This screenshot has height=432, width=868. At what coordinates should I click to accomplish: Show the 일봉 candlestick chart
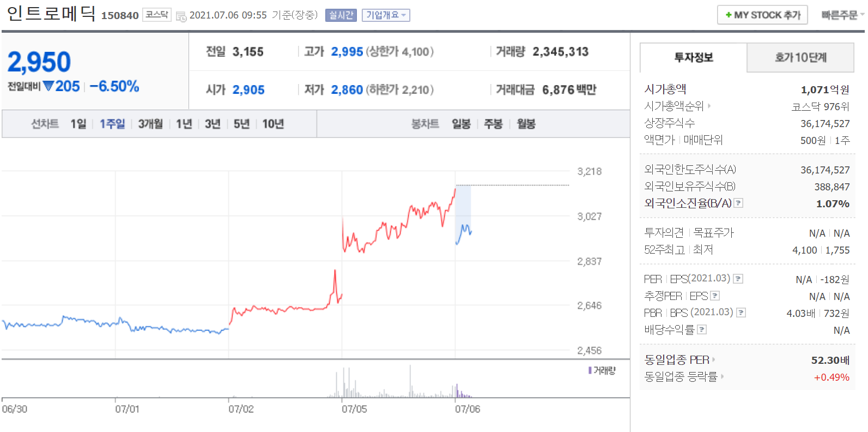(461, 124)
